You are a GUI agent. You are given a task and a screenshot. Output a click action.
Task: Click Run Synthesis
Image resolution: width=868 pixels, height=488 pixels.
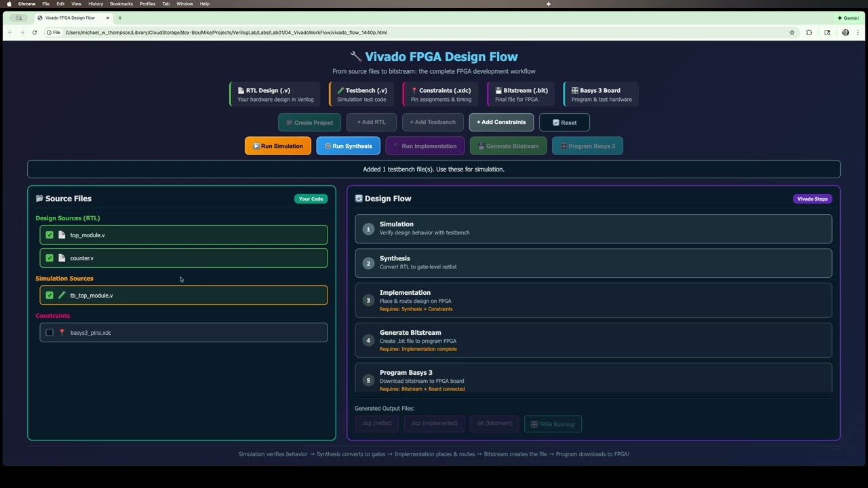[348, 146]
